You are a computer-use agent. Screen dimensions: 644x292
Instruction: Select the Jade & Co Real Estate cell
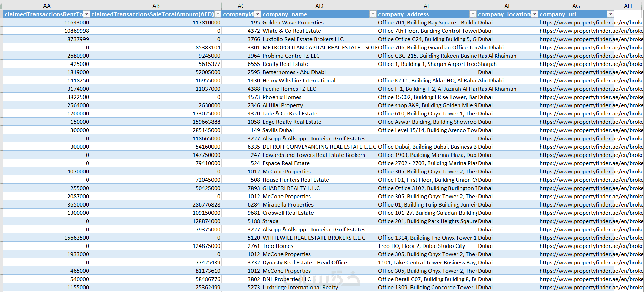(319, 113)
